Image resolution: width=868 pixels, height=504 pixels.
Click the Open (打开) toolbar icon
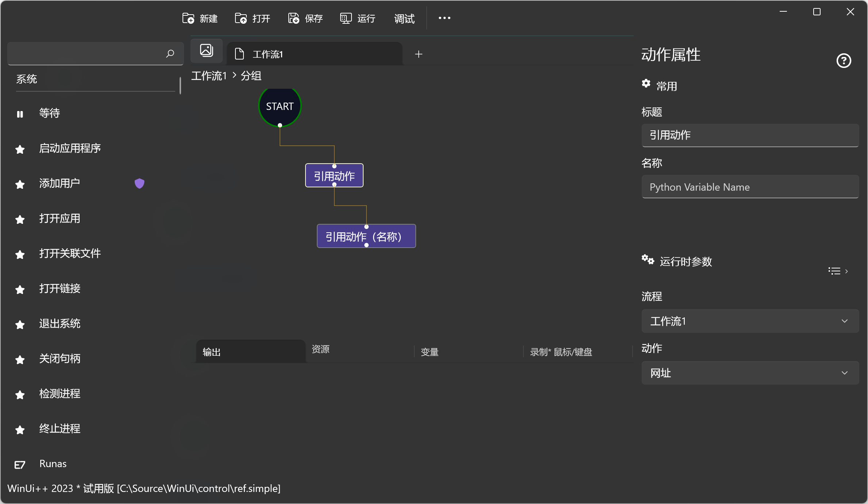point(241,18)
